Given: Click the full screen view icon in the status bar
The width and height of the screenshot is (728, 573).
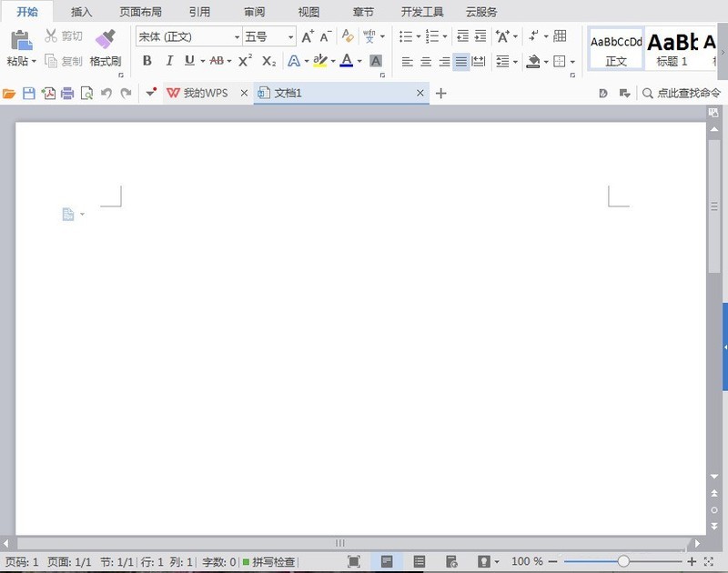Looking at the screenshot, I should pyautogui.click(x=354, y=562).
